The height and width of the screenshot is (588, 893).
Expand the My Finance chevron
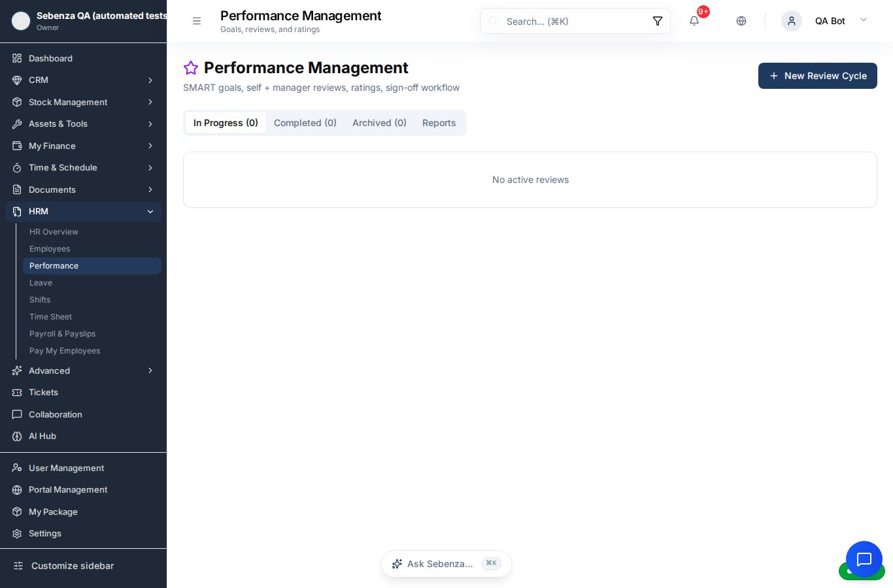click(150, 146)
